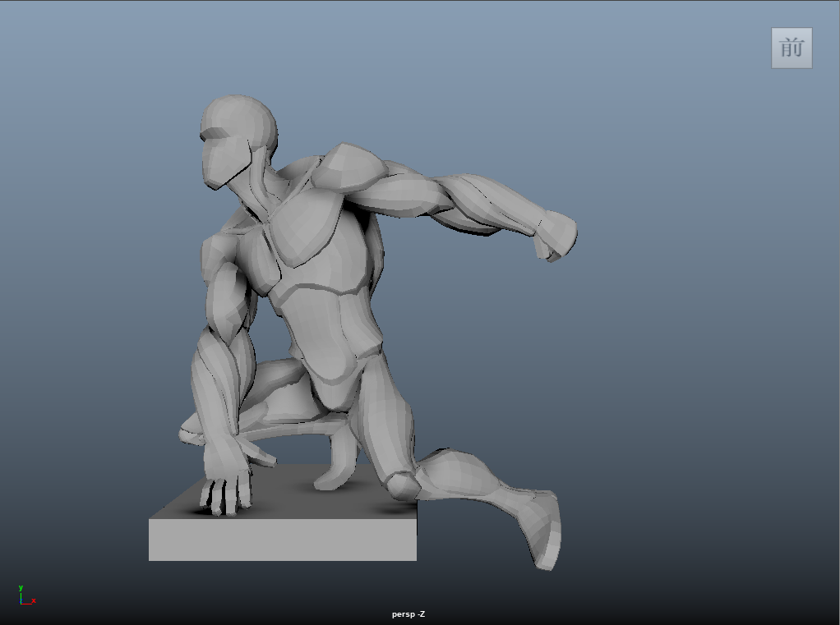840x625 pixels.
Task: Select the figure's extended fist
Action: click(556, 236)
